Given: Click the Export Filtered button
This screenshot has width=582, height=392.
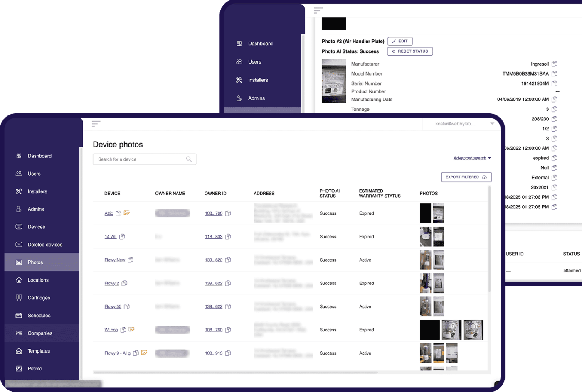Looking at the screenshot, I should pos(466,177).
